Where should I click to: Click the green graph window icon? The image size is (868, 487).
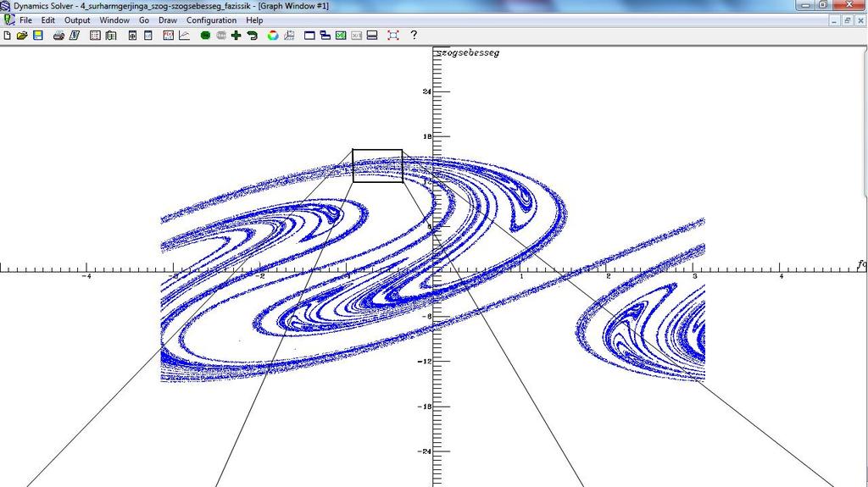pyautogui.click(x=341, y=36)
